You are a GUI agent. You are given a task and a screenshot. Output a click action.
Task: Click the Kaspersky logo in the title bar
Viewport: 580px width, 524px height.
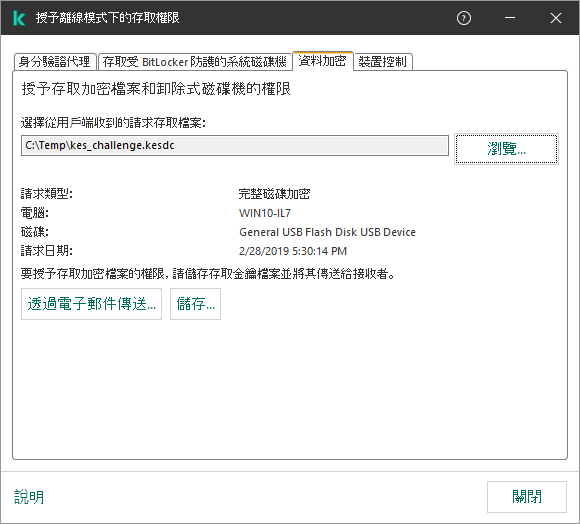pyautogui.click(x=18, y=18)
